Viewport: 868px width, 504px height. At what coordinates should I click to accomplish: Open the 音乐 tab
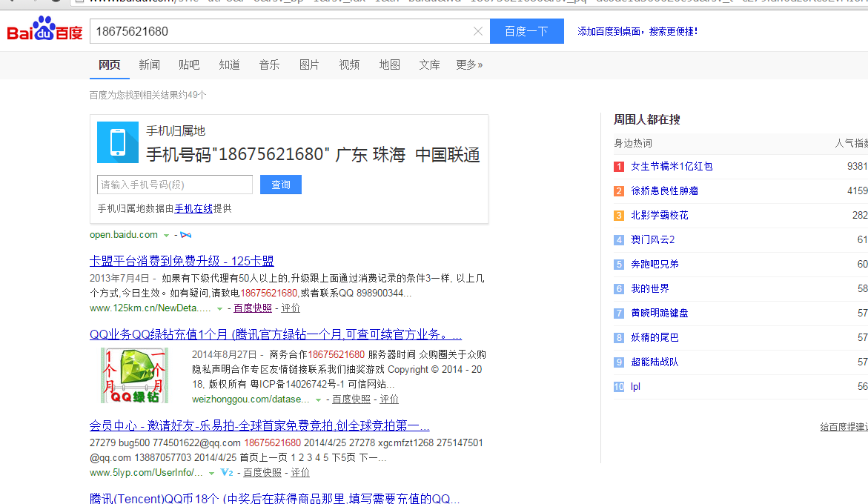(x=270, y=64)
